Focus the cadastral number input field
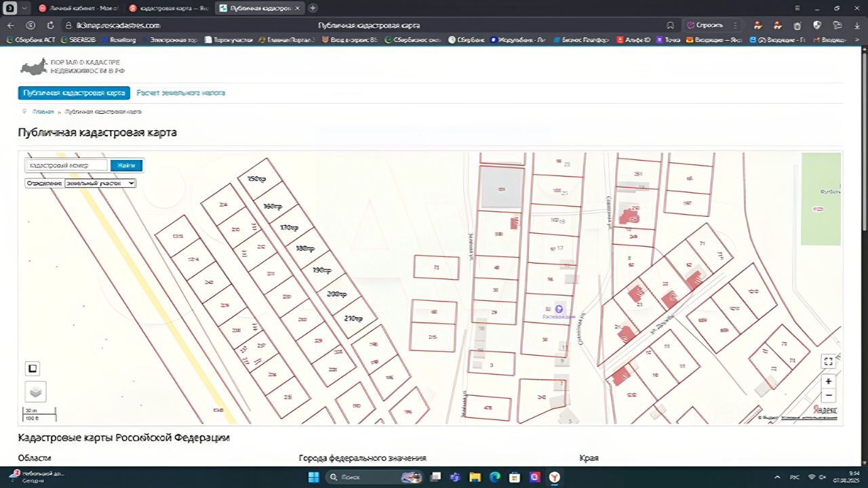 click(x=66, y=165)
